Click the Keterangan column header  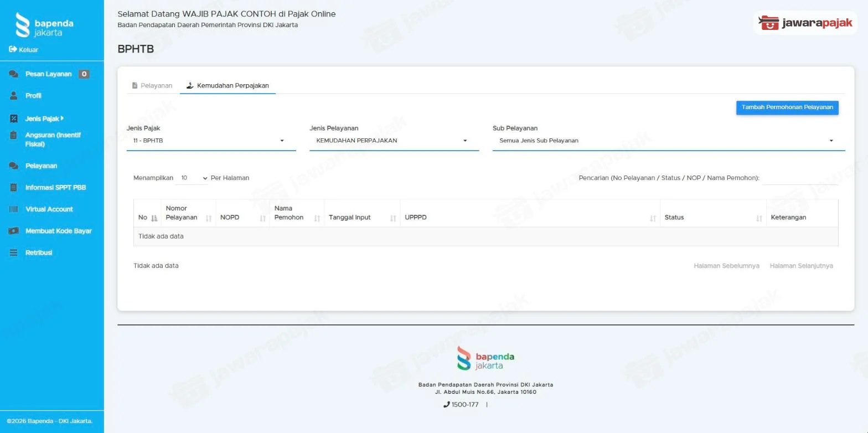[802, 213]
